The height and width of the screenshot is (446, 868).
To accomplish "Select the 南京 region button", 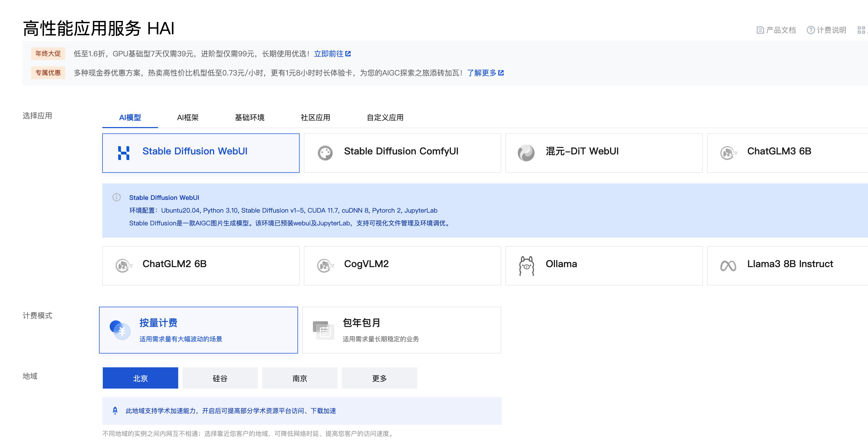I will pos(300,378).
